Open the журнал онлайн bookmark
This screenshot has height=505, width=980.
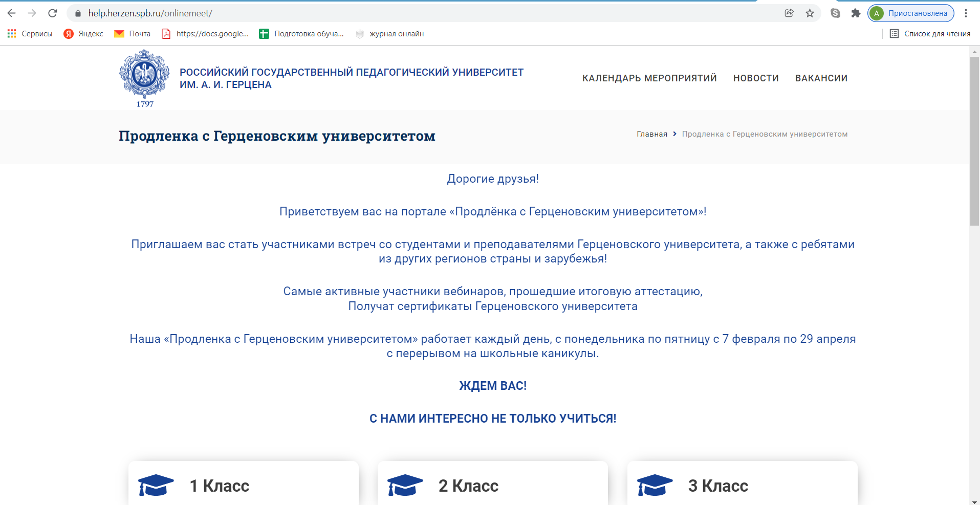coord(389,34)
